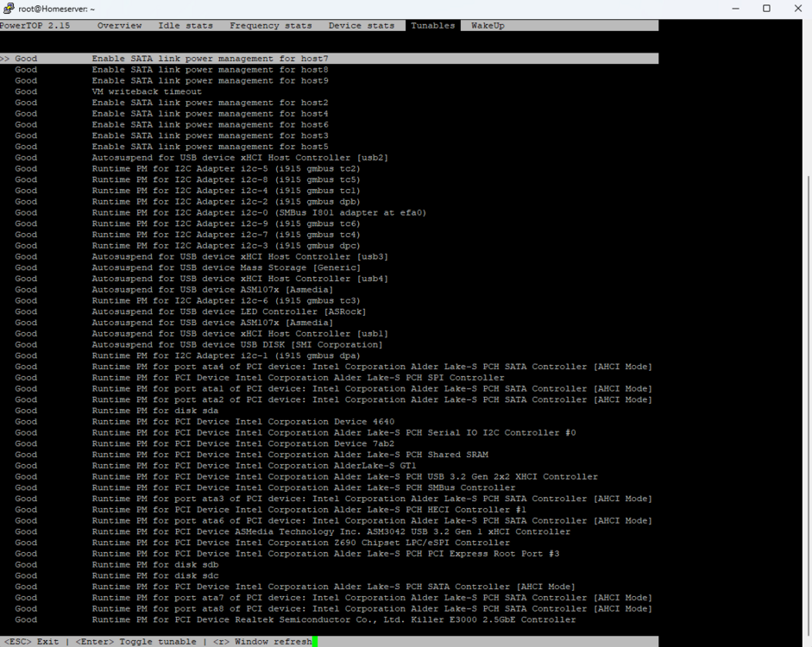Select SATA link power management host9 row
This screenshot has height=647, width=812.
coord(172,81)
